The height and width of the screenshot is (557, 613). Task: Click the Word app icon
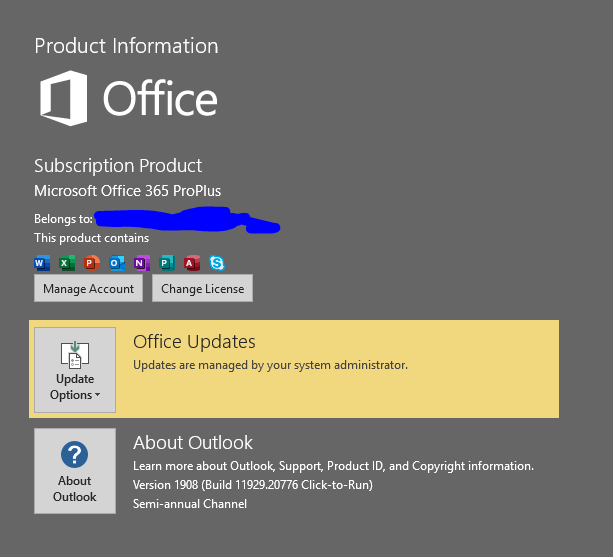pyautogui.click(x=42, y=263)
